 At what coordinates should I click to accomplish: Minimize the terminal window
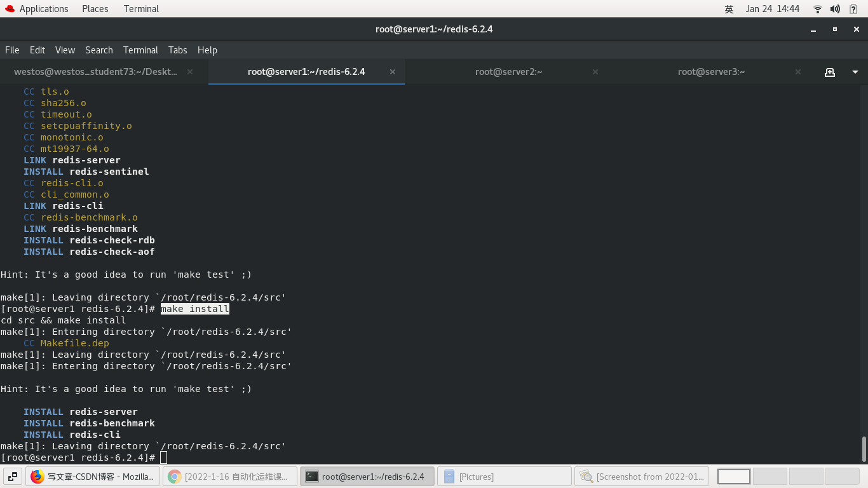click(813, 29)
